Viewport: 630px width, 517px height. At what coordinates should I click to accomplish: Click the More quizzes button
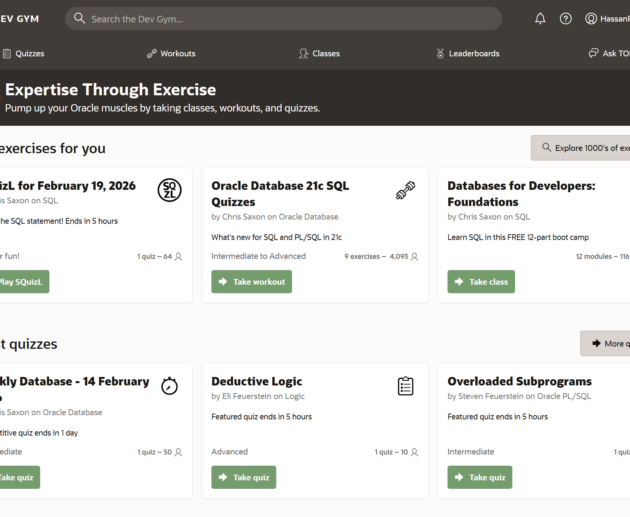pyautogui.click(x=605, y=343)
